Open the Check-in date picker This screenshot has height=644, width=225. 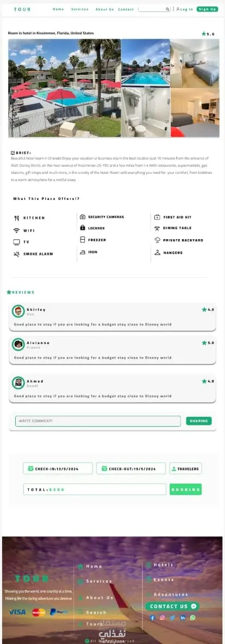[58, 468]
